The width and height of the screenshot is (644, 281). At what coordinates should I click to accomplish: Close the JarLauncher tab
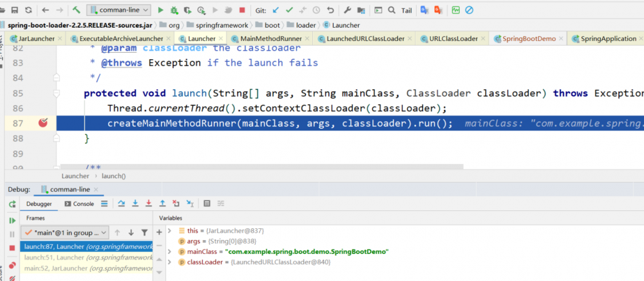tap(60, 39)
